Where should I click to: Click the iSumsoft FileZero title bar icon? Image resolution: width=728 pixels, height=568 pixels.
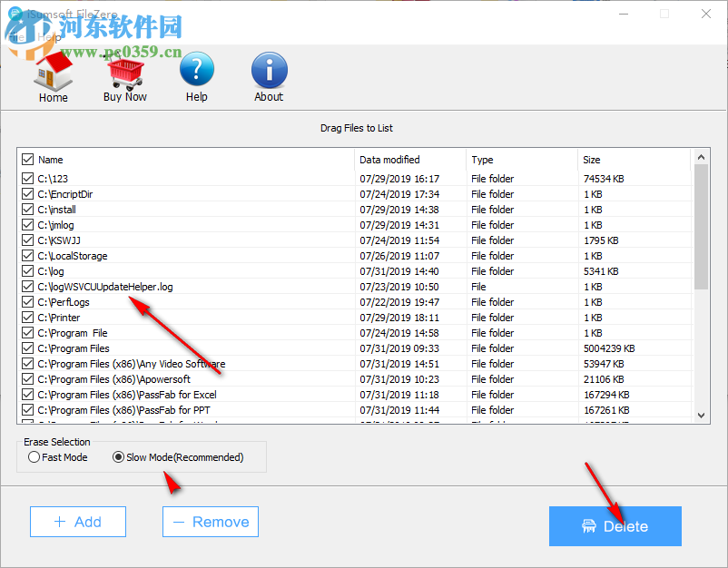pos(14,15)
